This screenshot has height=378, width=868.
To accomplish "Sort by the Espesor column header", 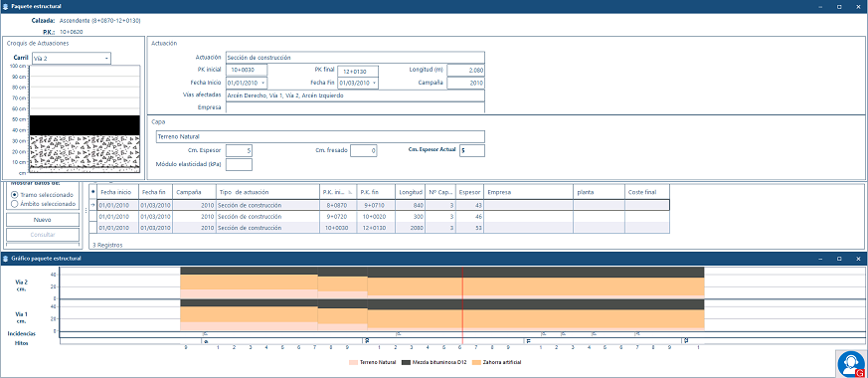I will 469,192.
